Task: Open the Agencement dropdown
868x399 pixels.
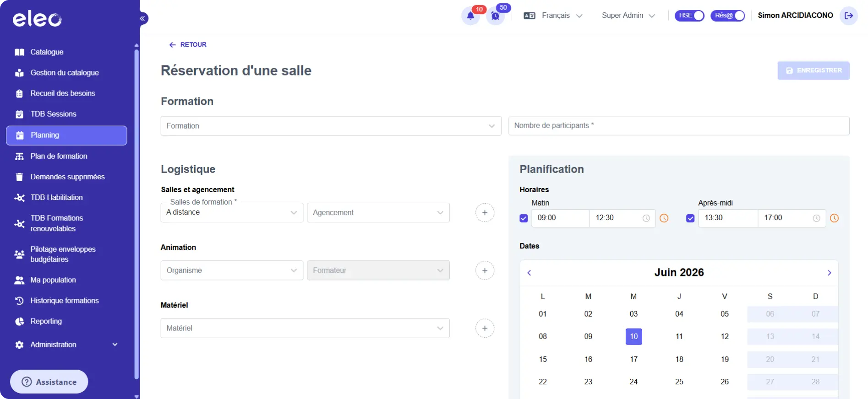Action: click(378, 213)
